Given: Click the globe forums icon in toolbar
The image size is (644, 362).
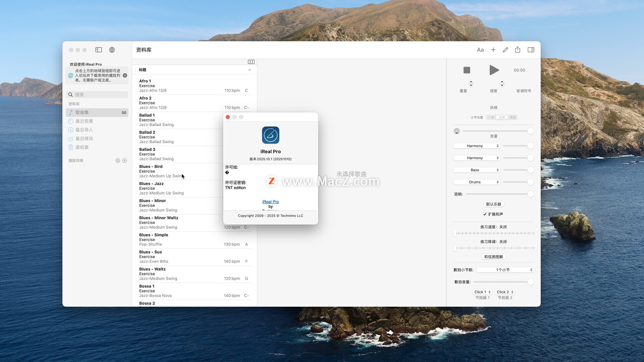Looking at the screenshot, I should (112, 50).
